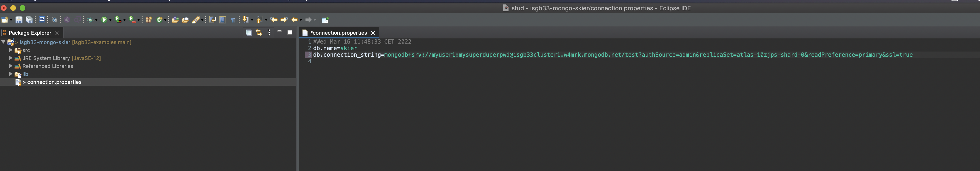Click the New Java Package icon
This screenshot has width=980, height=171.
pyautogui.click(x=149, y=20)
